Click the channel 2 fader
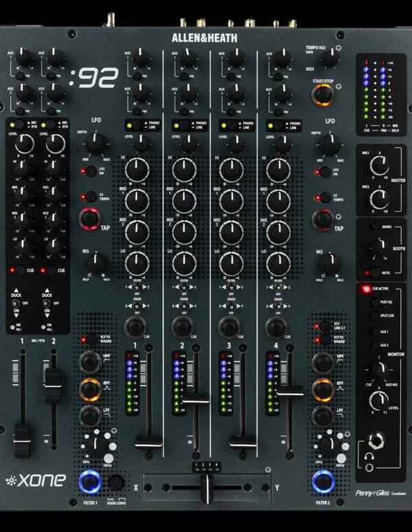 [x=196, y=399]
